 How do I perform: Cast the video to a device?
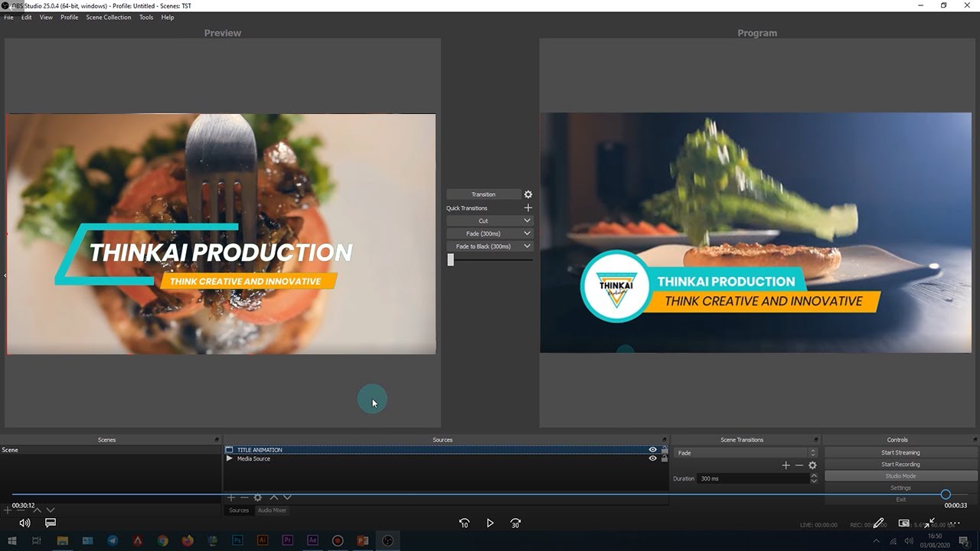coord(904,523)
